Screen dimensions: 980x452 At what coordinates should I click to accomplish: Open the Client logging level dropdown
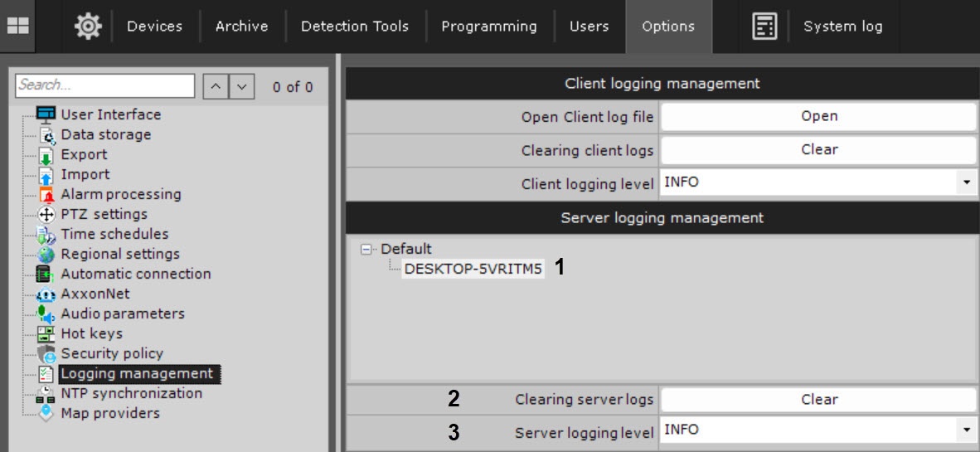(x=966, y=182)
